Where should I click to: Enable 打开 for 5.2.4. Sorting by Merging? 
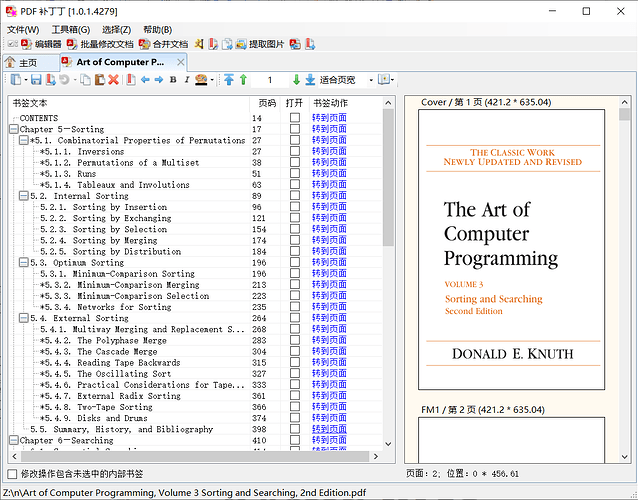[295, 240]
